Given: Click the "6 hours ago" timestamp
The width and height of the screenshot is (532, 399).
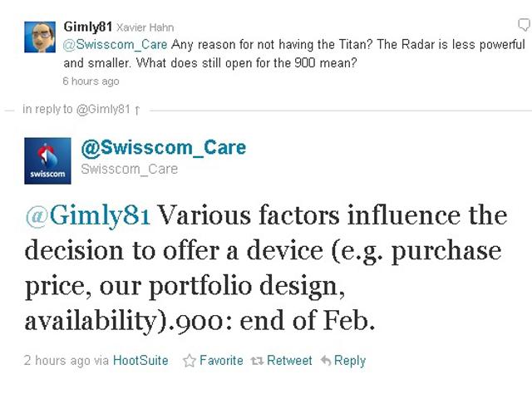Looking at the screenshot, I should (x=91, y=81).
